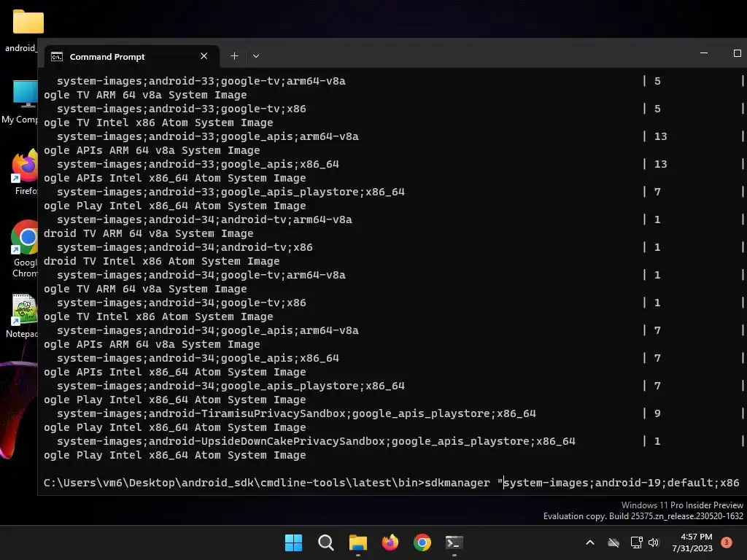Click the android-33;google_apis;x86_64 line
747x560 pixels.
(198, 164)
